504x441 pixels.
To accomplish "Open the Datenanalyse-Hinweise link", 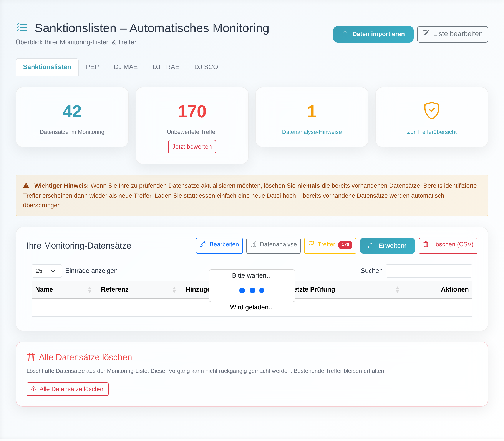I will click(x=312, y=132).
